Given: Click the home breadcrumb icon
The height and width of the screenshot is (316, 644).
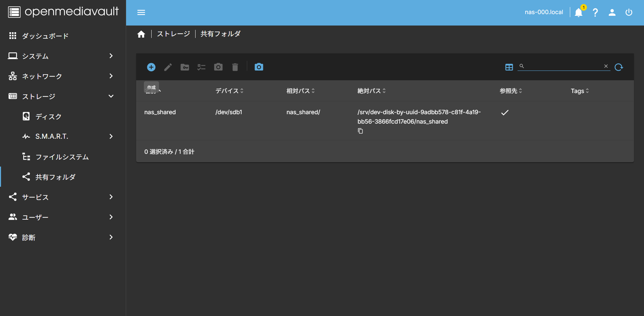Looking at the screenshot, I should [141, 34].
